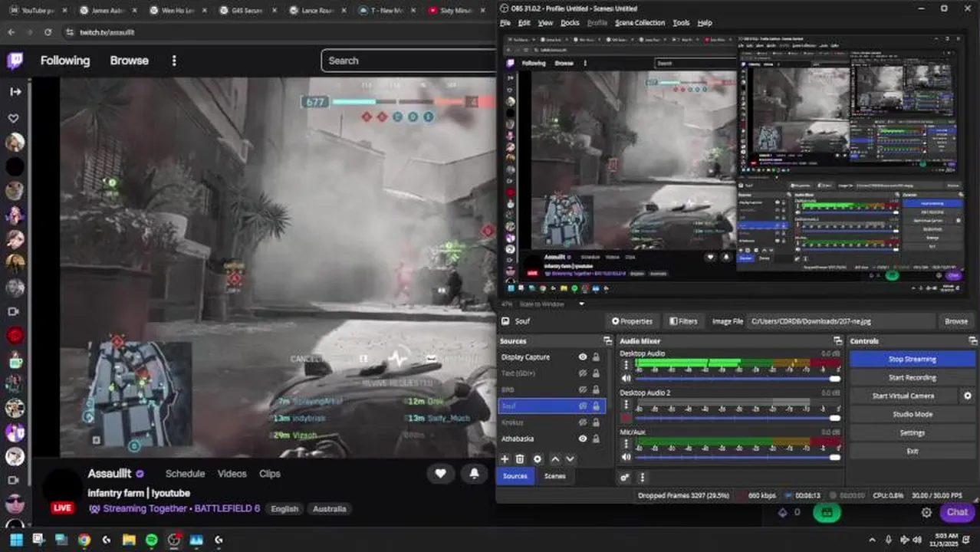Open the followed channels heart icon in sidebar
Viewport: 980px width, 552px height.
click(14, 119)
